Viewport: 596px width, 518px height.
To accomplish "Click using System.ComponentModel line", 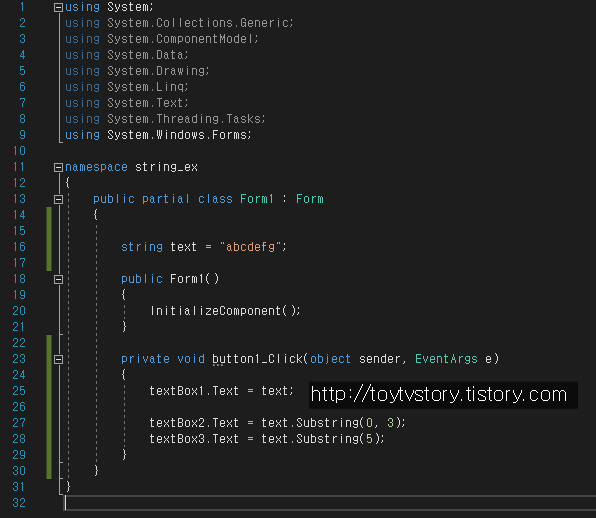I will coord(162,39).
